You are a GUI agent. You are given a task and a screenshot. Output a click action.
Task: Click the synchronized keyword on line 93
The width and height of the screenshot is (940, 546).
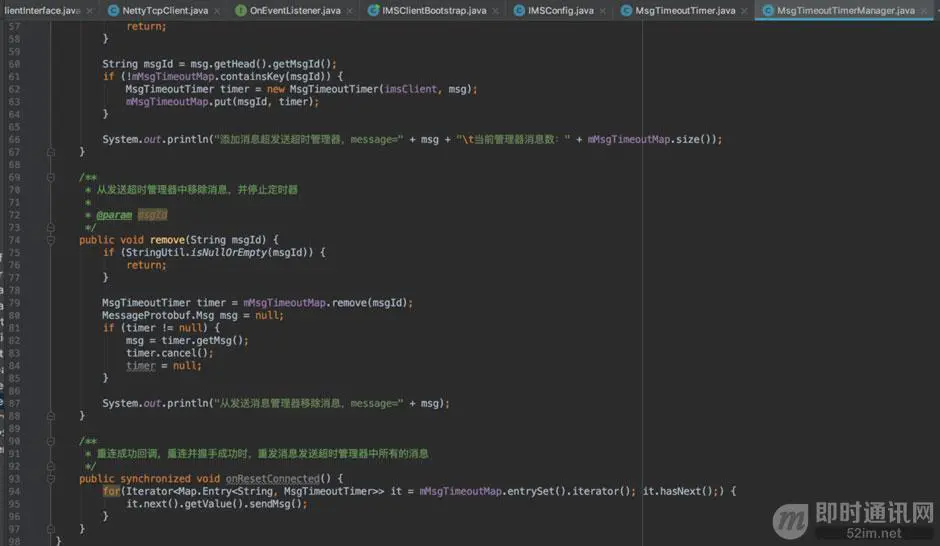(x=155, y=478)
